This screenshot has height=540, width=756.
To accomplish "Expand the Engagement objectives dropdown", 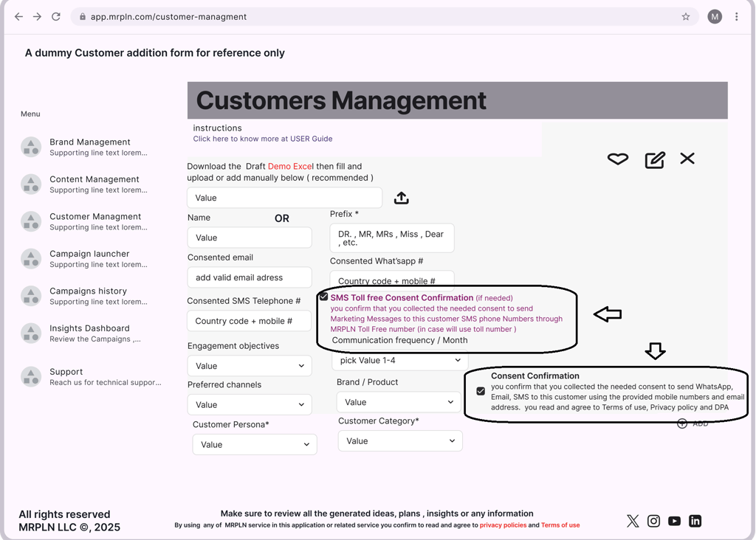I will click(250, 366).
